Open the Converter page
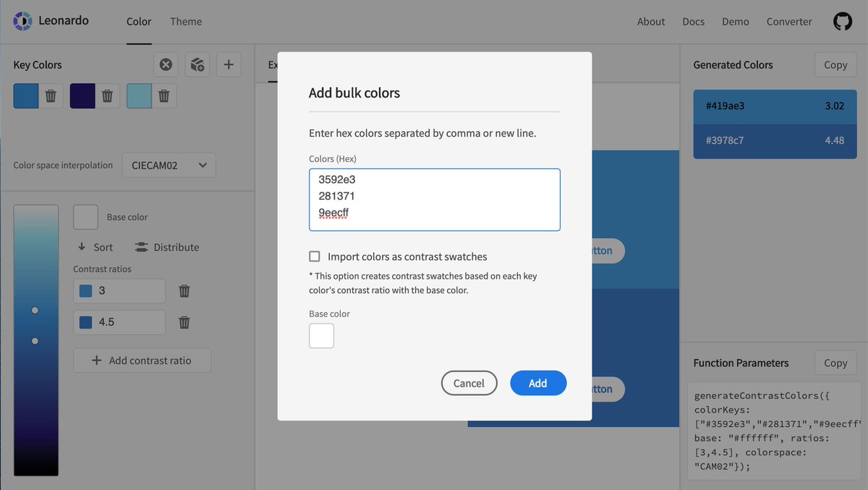 point(789,22)
